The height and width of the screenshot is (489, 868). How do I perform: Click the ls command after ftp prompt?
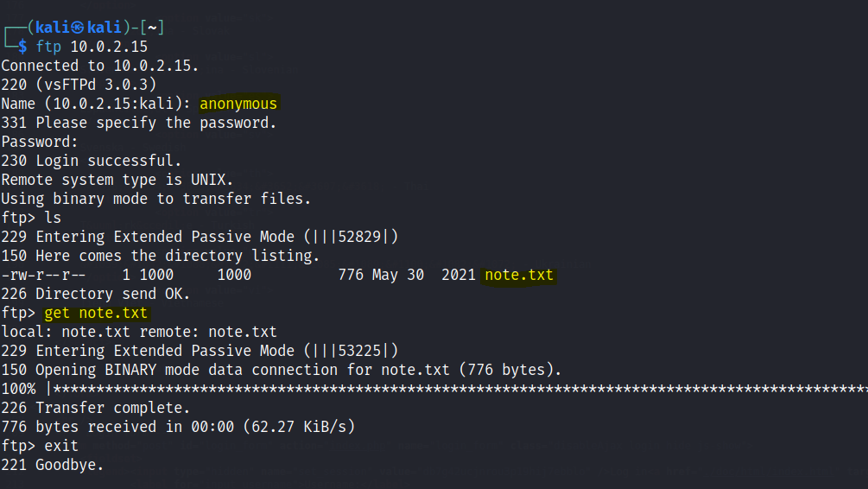point(53,218)
